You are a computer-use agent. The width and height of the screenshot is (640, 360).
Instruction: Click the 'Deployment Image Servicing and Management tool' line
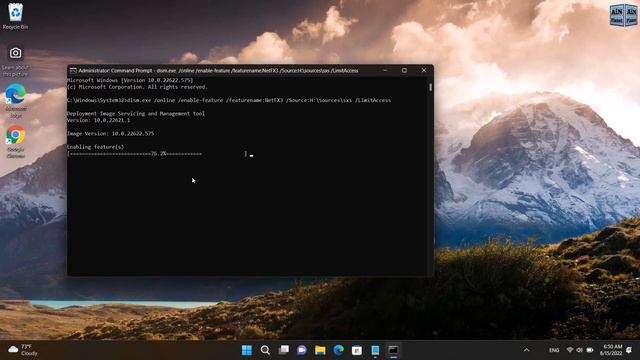pyautogui.click(x=136, y=113)
